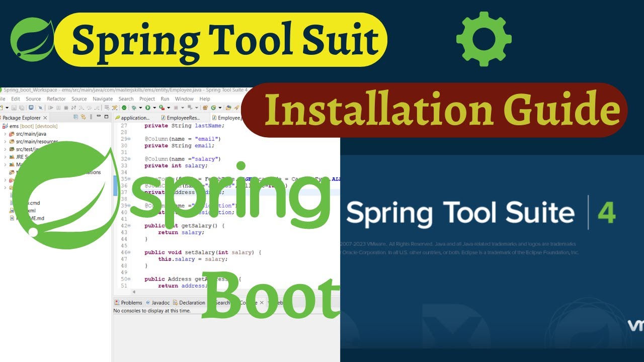644x362 pixels.
Task: Click 'return salary;' code line
Action: click(x=181, y=232)
